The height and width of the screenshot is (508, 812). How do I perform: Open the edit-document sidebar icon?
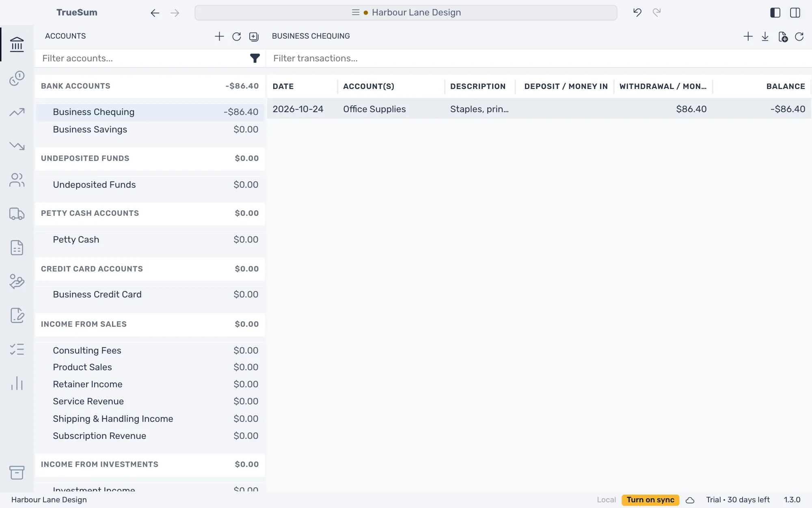tap(17, 315)
